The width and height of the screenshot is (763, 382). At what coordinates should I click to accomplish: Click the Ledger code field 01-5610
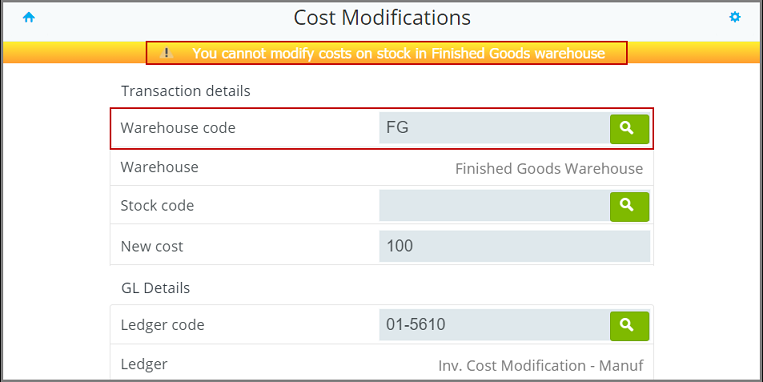click(x=494, y=325)
